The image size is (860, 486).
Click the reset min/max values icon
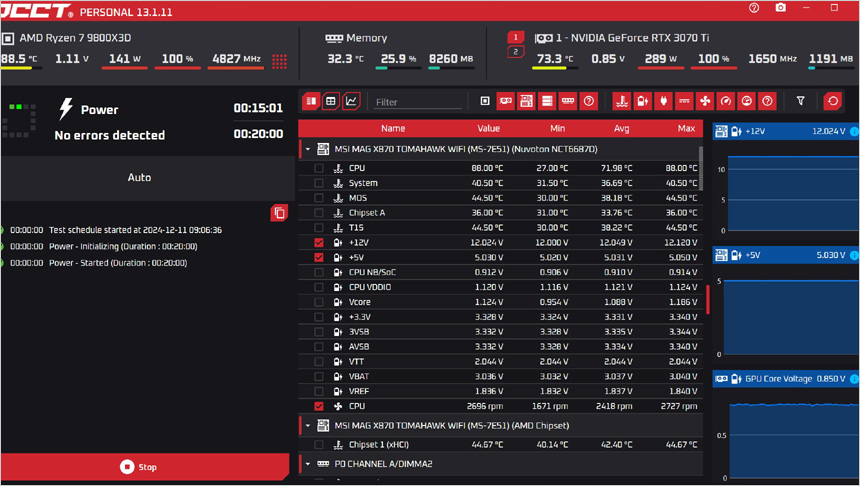(x=832, y=101)
